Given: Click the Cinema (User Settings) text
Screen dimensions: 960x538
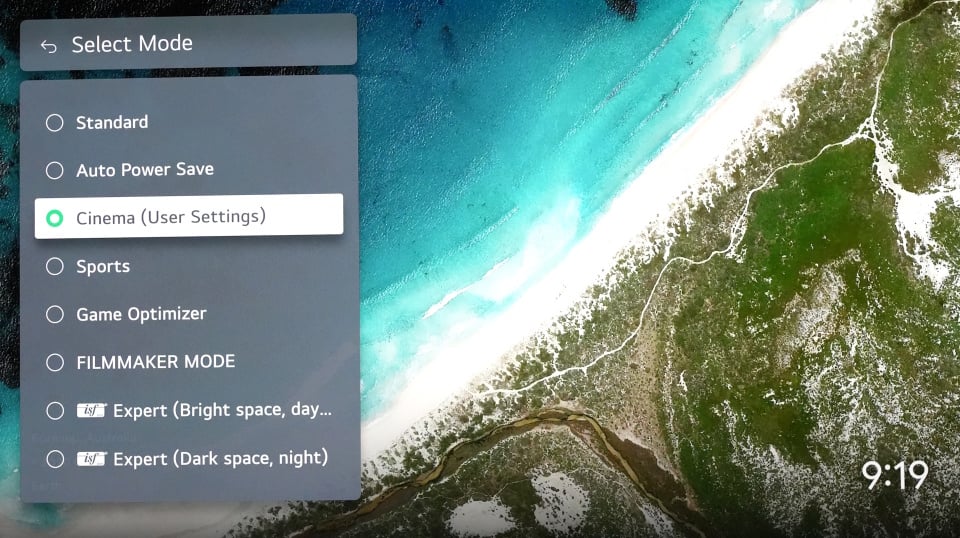Looking at the screenshot, I should (x=171, y=217).
